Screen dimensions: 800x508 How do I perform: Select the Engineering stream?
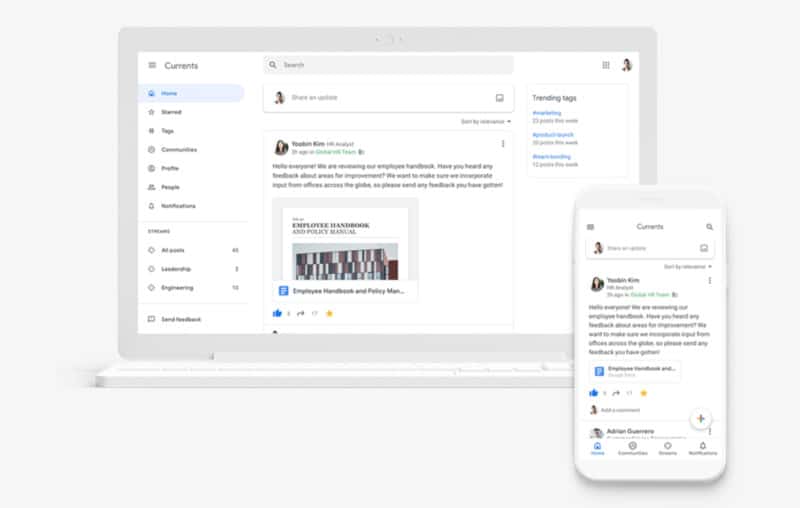(191, 288)
